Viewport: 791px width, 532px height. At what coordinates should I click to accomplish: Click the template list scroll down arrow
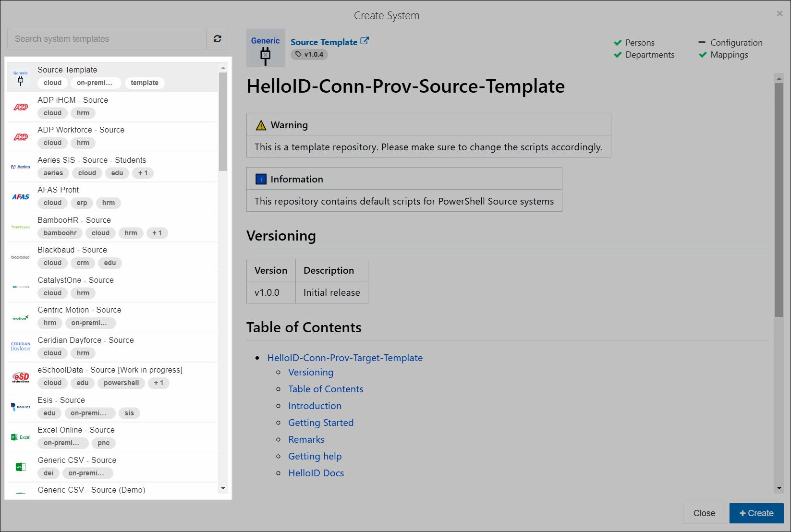click(x=223, y=488)
